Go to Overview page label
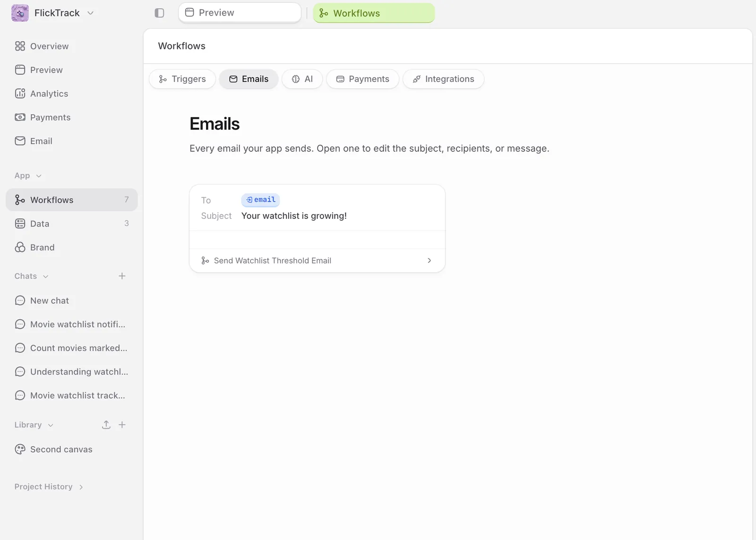 (50, 46)
